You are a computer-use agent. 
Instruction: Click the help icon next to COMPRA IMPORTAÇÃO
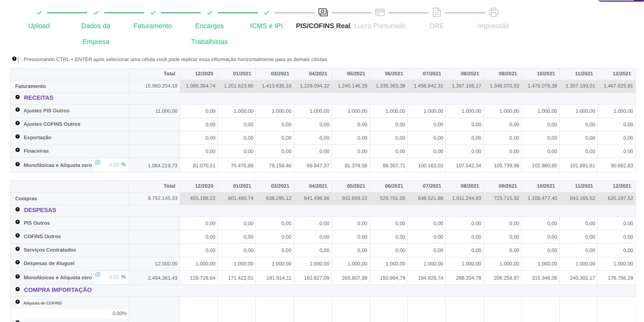coord(18,289)
